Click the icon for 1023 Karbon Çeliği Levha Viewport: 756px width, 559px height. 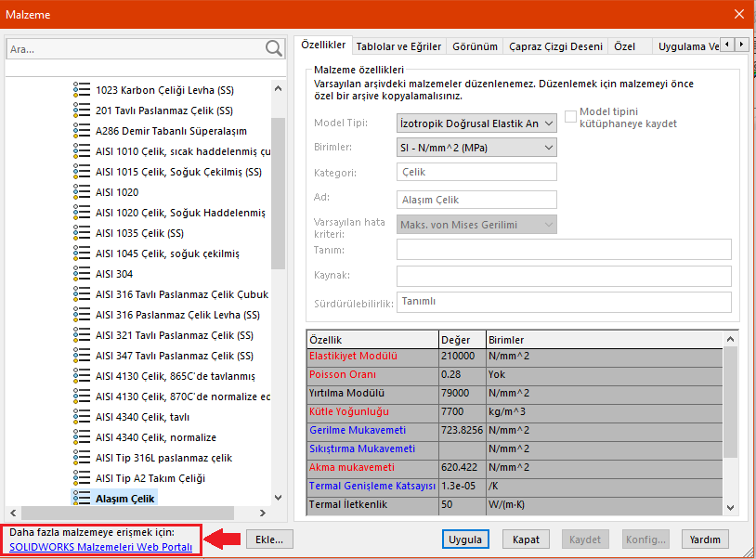(82, 90)
